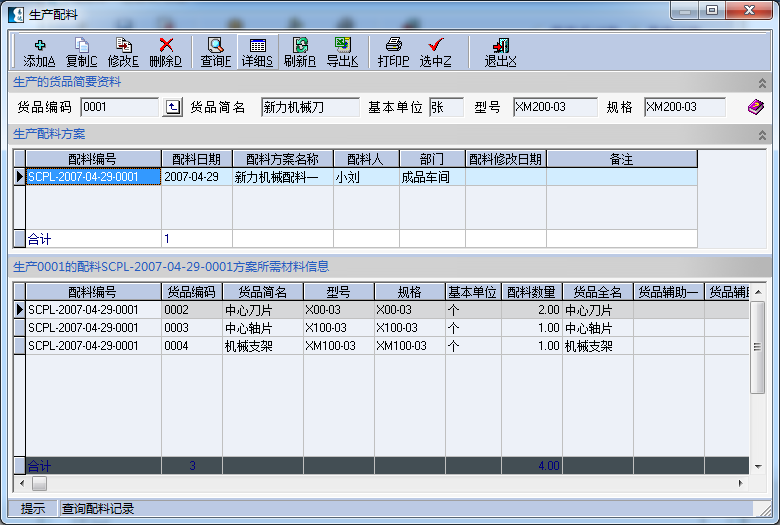Viewport: 780px width, 525px height.
Task: Open the product lookup button beside 货品编码
Action: pyautogui.click(x=173, y=107)
